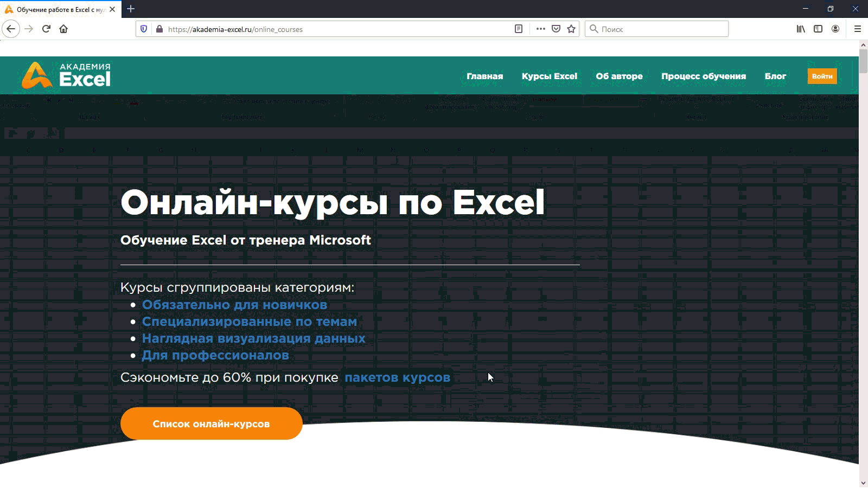The width and height of the screenshot is (868, 488).
Task: Open Специализированные по темам link
Action: click(x=250, y=322)
